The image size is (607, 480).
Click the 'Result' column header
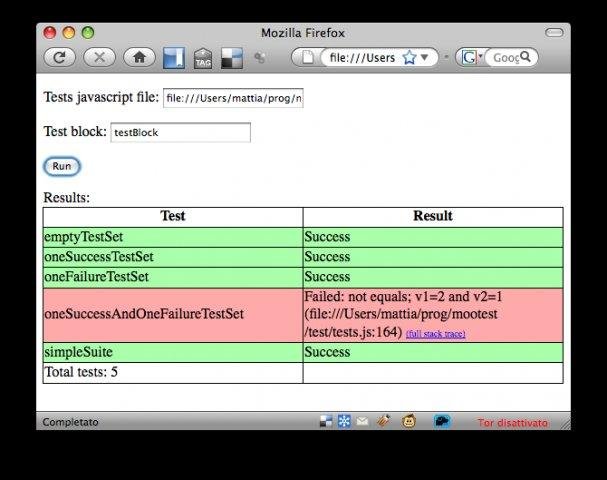coord(433,216)
